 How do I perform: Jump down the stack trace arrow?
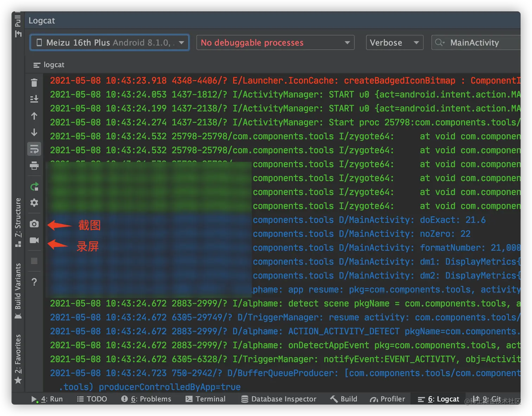pyautogui.click(x=34, y=133)
